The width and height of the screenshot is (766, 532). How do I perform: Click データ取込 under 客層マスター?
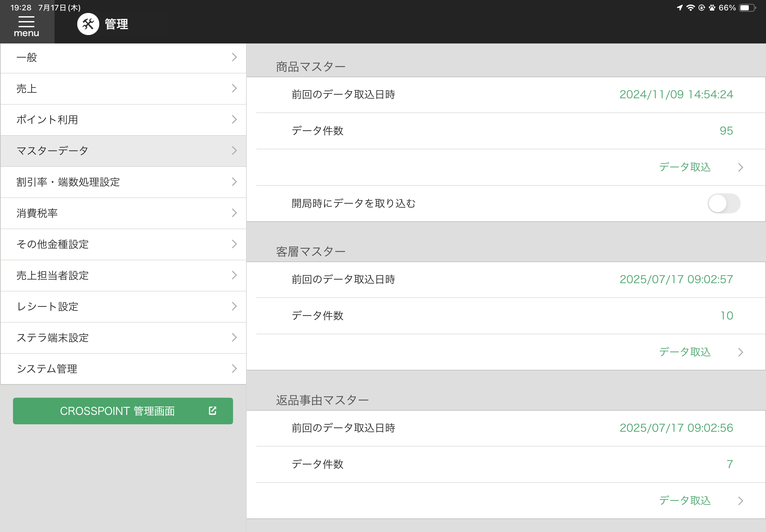[x=685, y=352]
